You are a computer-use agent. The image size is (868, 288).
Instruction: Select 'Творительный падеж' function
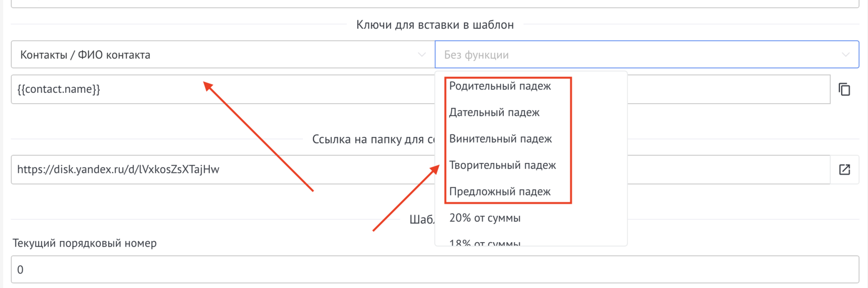[x=502, y=165]
